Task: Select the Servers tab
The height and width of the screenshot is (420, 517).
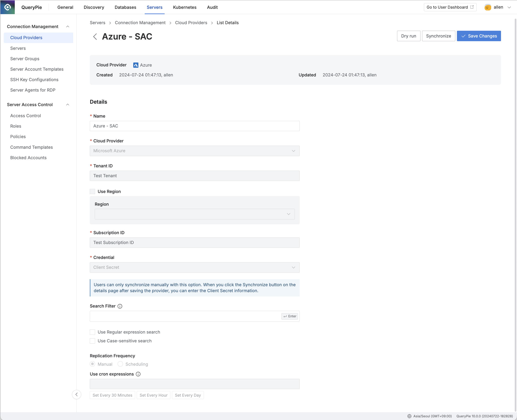Action: (x=155, y=7)
